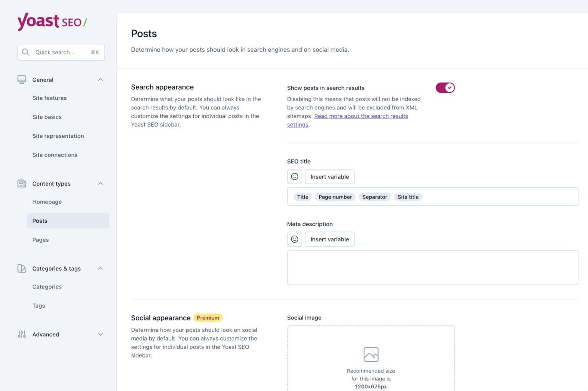The width and height of the screenshot is (588, 391).
Task: Click the Meta description text area
Action: pos(432,267)
